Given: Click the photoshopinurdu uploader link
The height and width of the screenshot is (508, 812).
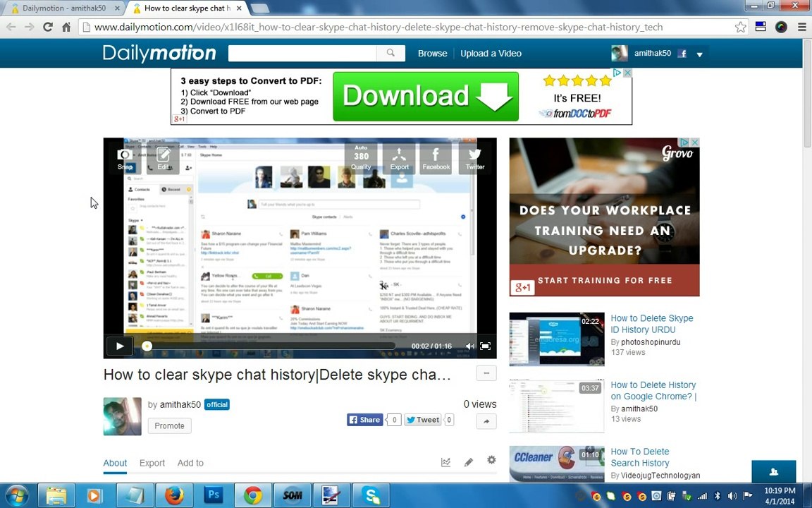Looking at the screenshot, I should click(651, 342).
